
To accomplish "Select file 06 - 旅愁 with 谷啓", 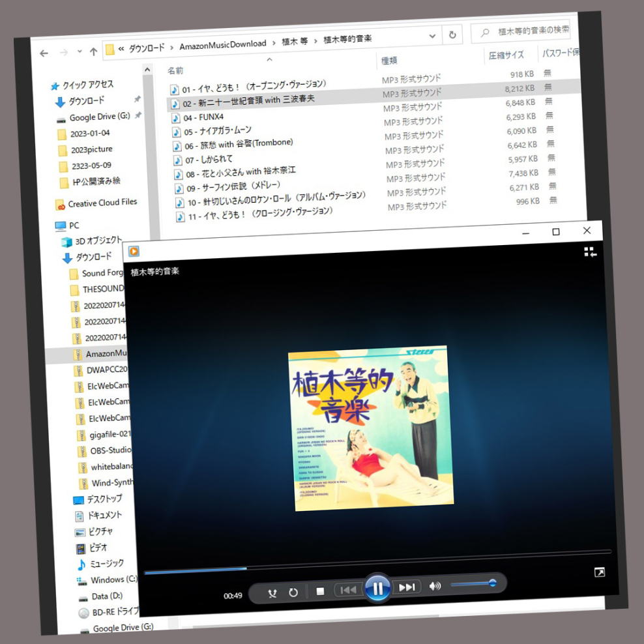I will (233, 144).
